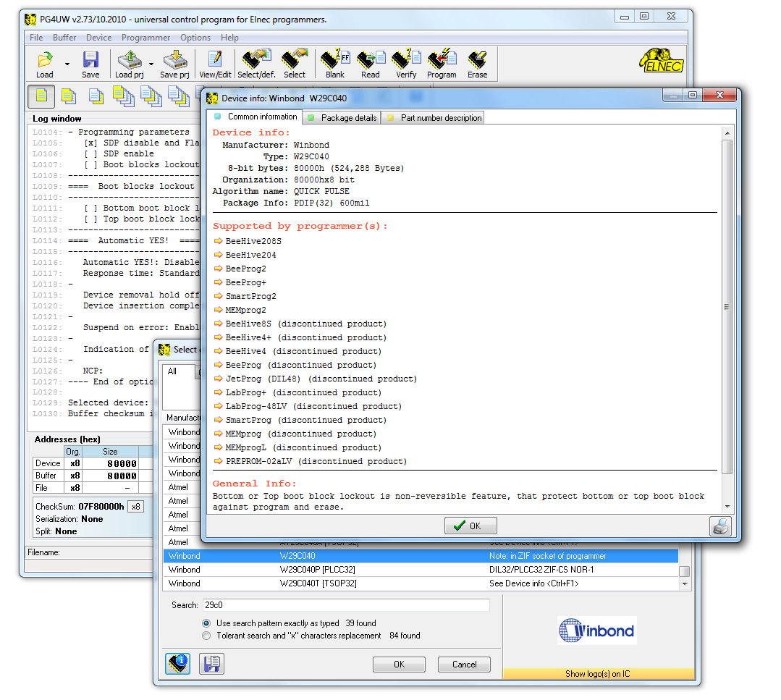This screenshot has height=700, width=781.
Task: Switch to the Common information tab
Action: point(255,117)
